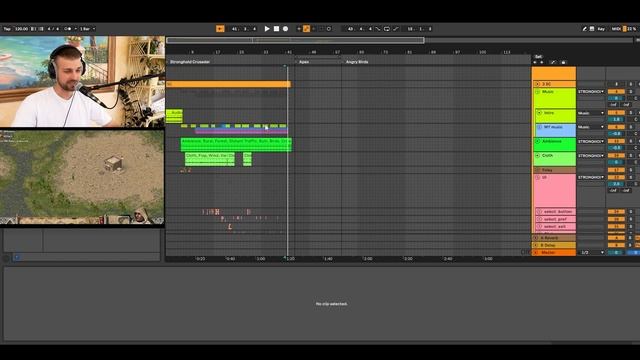640x360 pixels.
Task: Deactivate the Music track activator
Action: point(616,91)
